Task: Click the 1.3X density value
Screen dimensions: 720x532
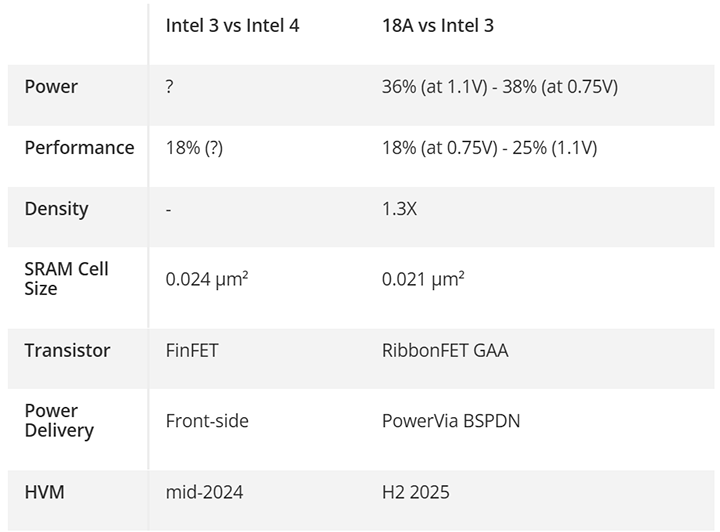Action: coord(398,209)
